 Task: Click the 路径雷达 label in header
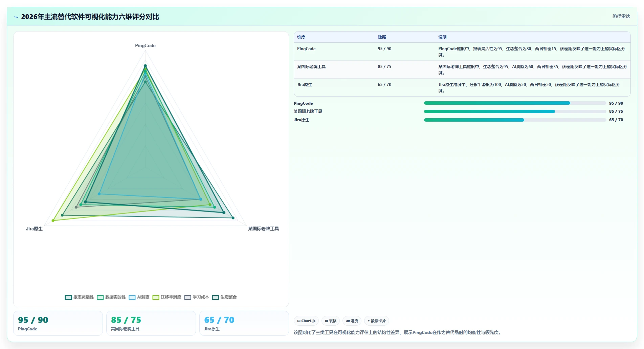(621, 16)
